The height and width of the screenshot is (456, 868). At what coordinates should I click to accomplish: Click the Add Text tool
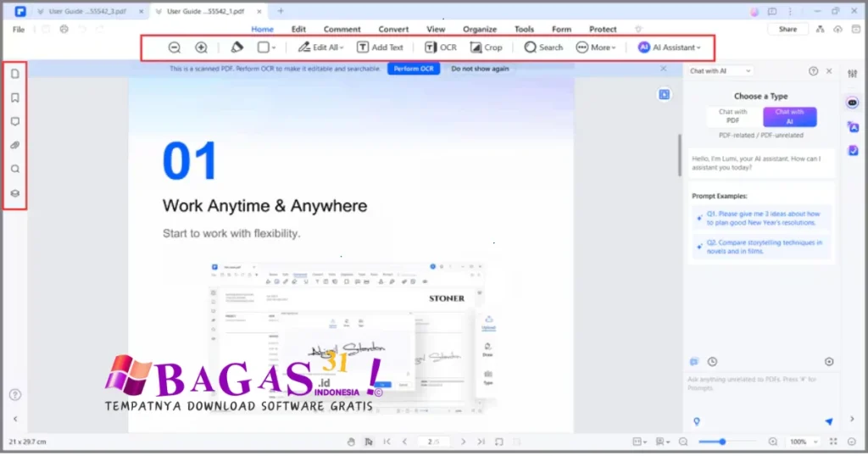380,47
